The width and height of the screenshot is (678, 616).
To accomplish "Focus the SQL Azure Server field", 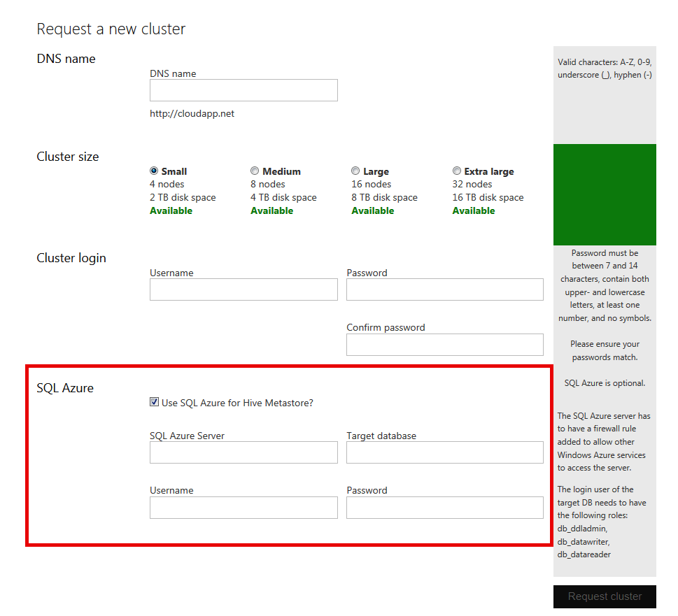I will [243, 452].
